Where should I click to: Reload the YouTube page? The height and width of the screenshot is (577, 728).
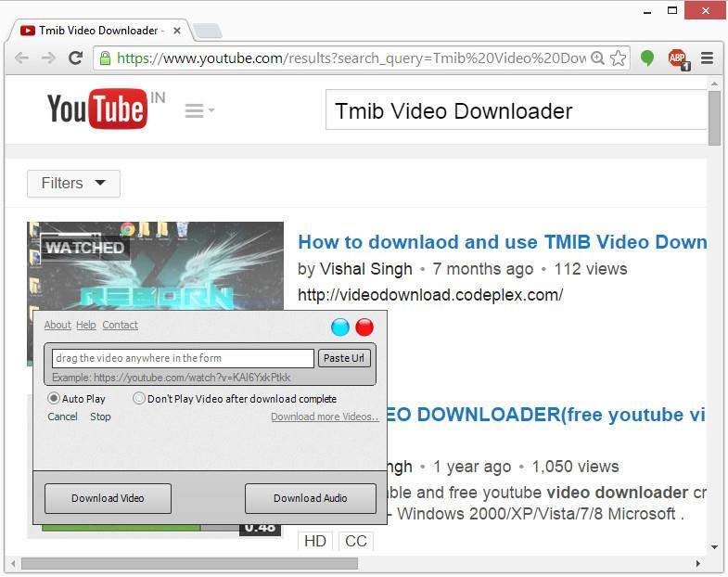click(76, 58)
